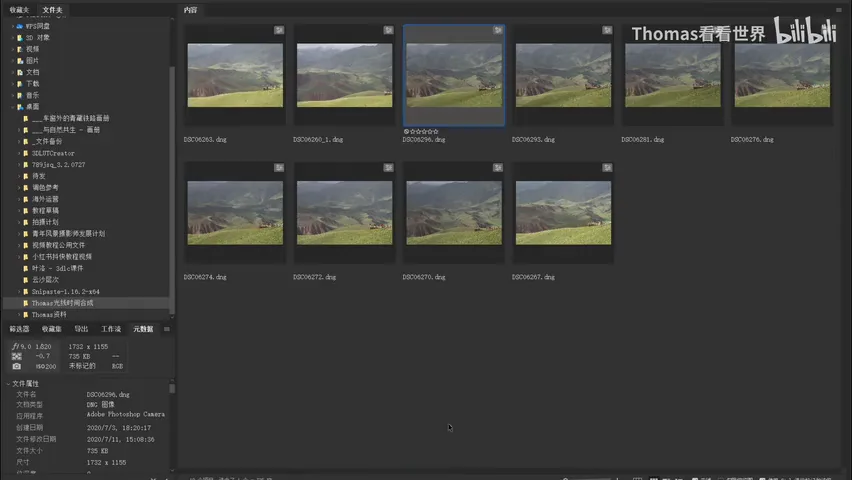Click the settings badge on DSC06267.dng thumbnail
This screenshot has width=852, height=480.
(607, 167)
